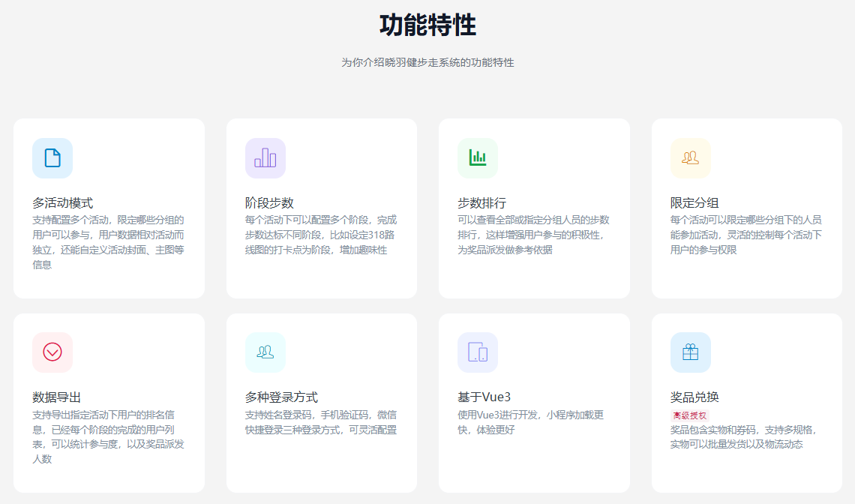The image size is (855, 504).
Task: Click the green ranking chart icon
Action: pos(478,158)
